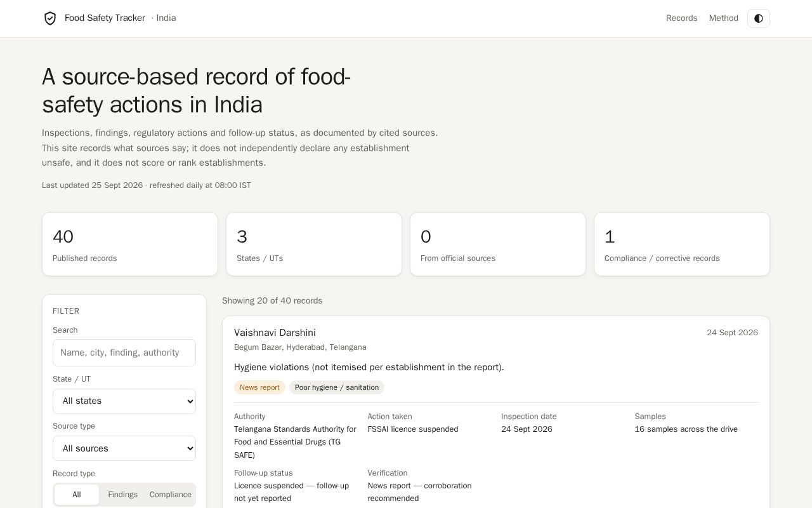Click the Last updated 25 Sept 2026 line
This screenshot has width=812, height=508.
point(147,185)
